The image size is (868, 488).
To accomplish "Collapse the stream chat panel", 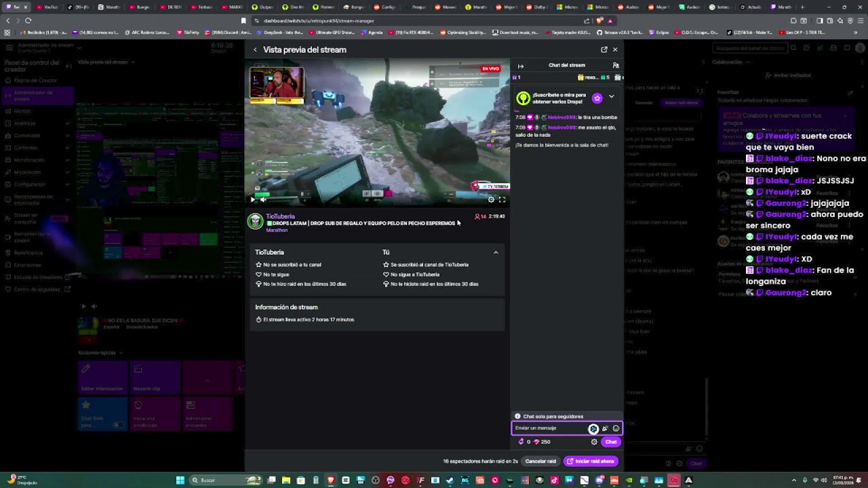I will (x=520, y=66).
